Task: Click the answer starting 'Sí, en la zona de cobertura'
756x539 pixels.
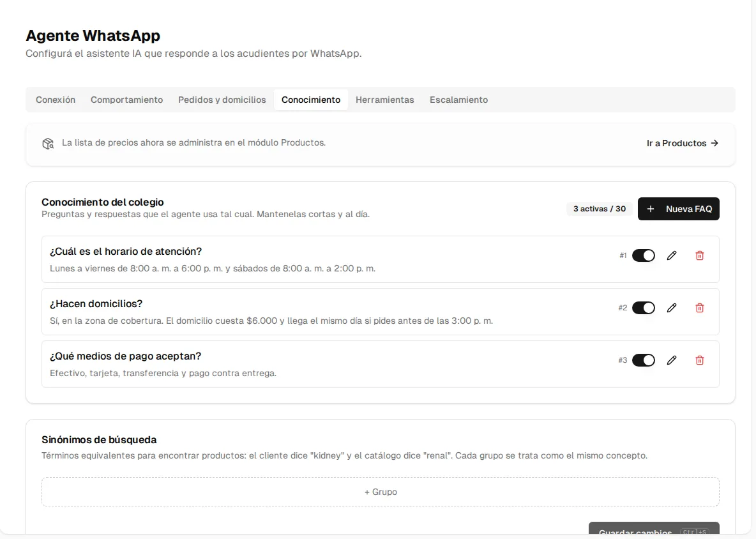Action: (271, 321)
